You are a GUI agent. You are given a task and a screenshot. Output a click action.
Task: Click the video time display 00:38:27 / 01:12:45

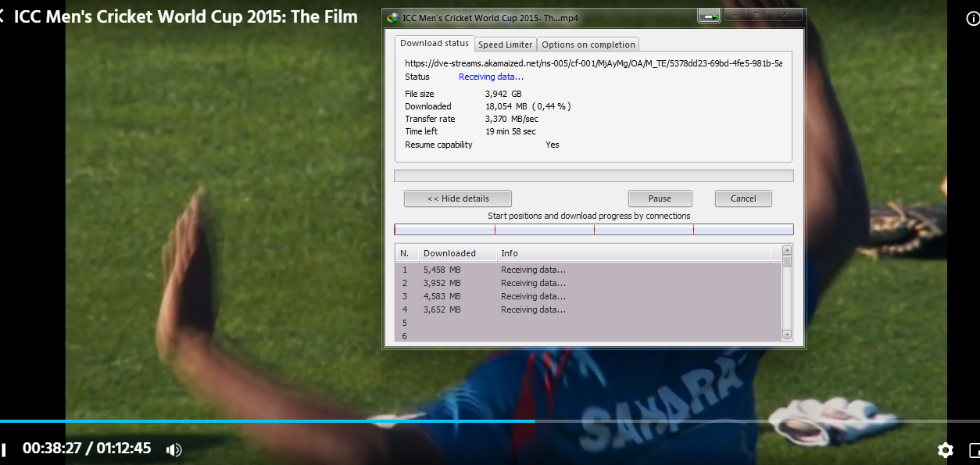click(87, 449)
